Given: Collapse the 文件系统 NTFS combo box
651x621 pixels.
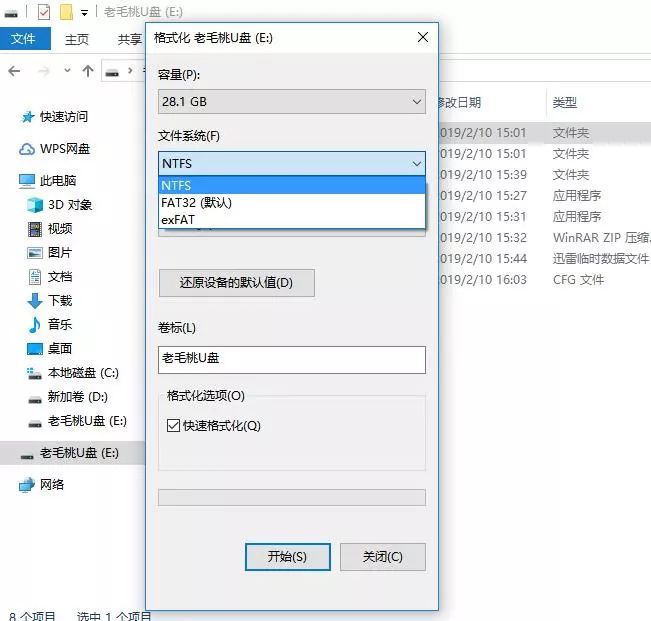Looking at the screenshot, I should [291, 163].
